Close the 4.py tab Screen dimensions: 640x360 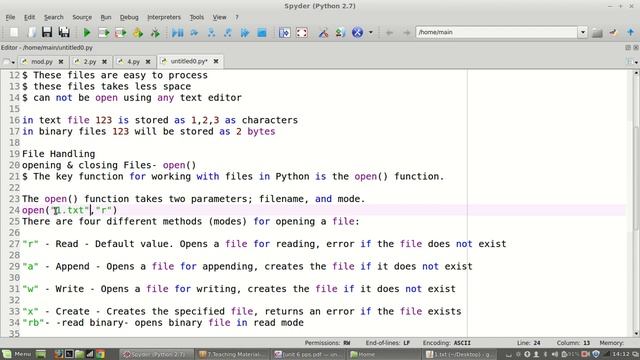pyautogui.click(x=148, y=62)
